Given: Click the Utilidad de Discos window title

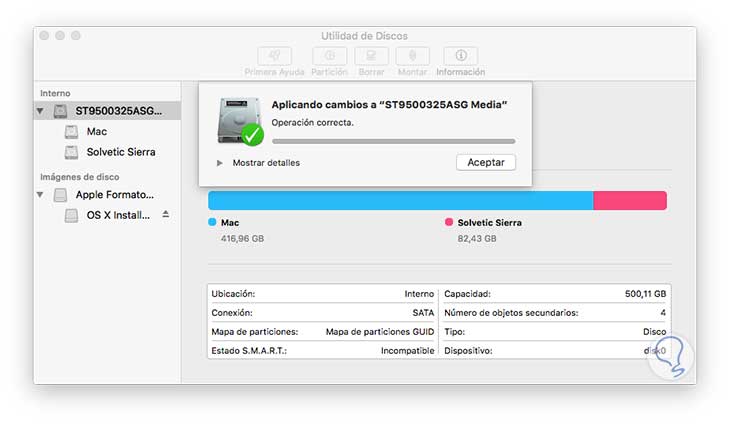Looking at the screenshot, I should point(365,36).
